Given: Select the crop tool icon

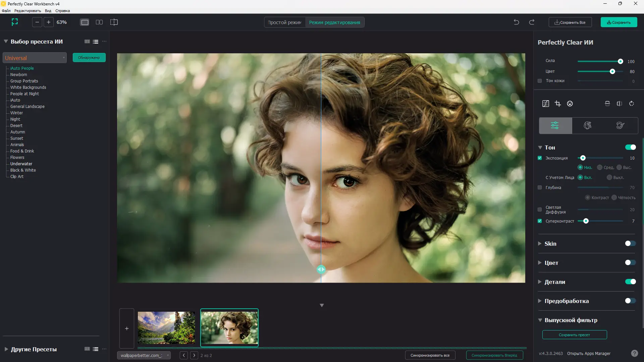Looking at the screenshot, I should [x=558, y=104].
